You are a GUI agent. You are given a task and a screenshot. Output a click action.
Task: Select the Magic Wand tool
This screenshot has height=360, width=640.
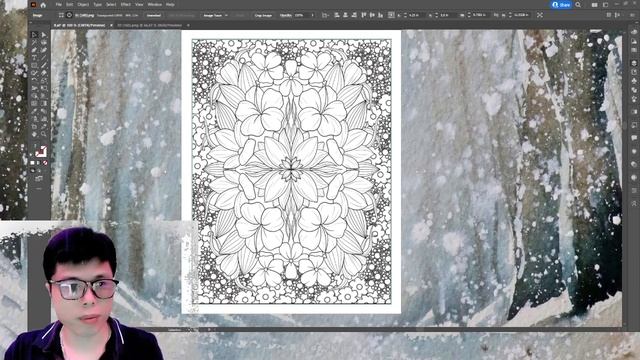pyautogui.click(x=35, y=42)
